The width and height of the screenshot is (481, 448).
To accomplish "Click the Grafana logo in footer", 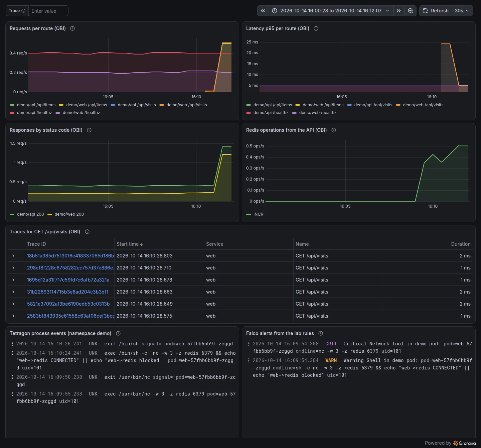I will 465,443.
